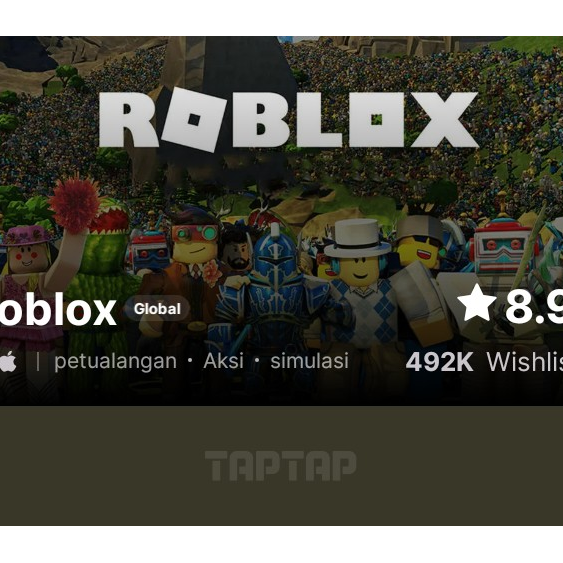This screenshot has height=563, width=563.
Task: Select the tilted square O in the ROBLOX logo
Action: [x=194, y=119]
